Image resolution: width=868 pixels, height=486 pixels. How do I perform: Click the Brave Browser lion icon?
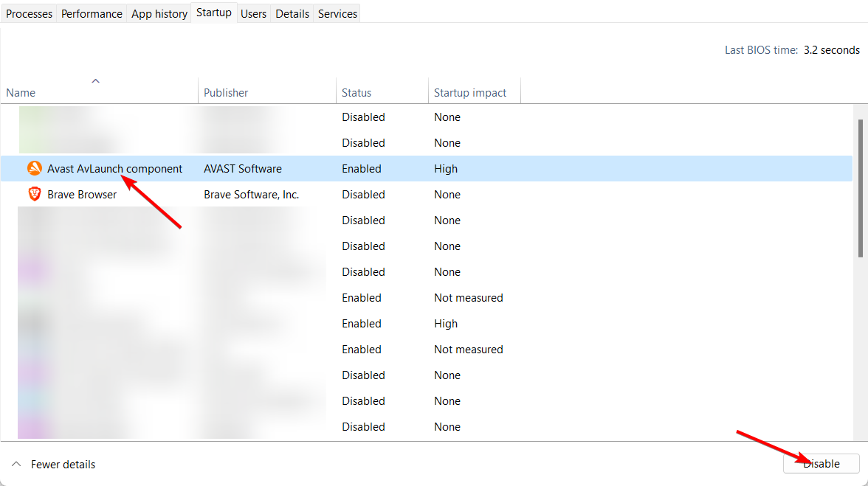coord(34,194)
